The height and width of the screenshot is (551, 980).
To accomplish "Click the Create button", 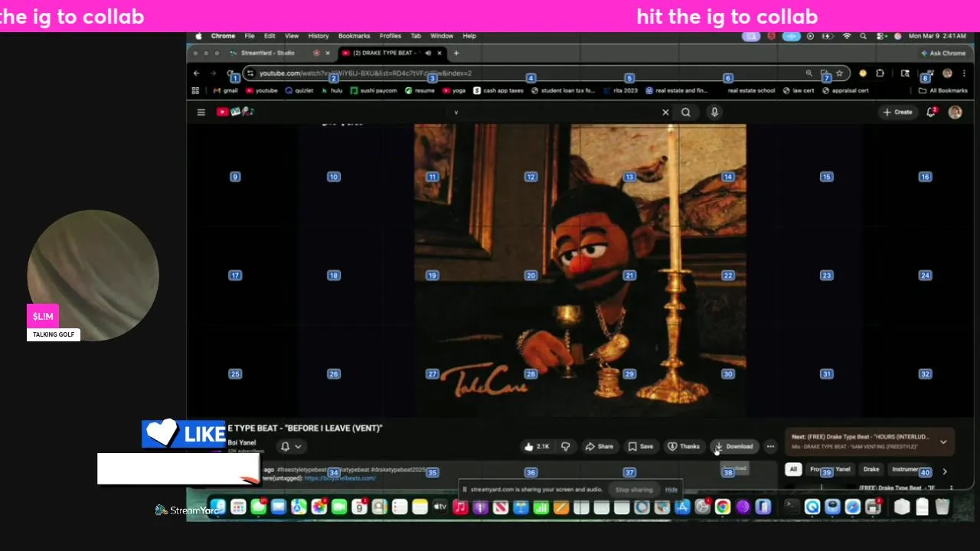I will coord(897,112).
